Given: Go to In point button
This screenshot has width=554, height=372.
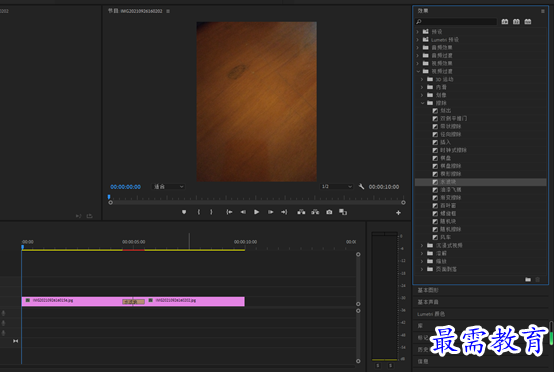Looking at the screenshot, I should click(229, 212).
